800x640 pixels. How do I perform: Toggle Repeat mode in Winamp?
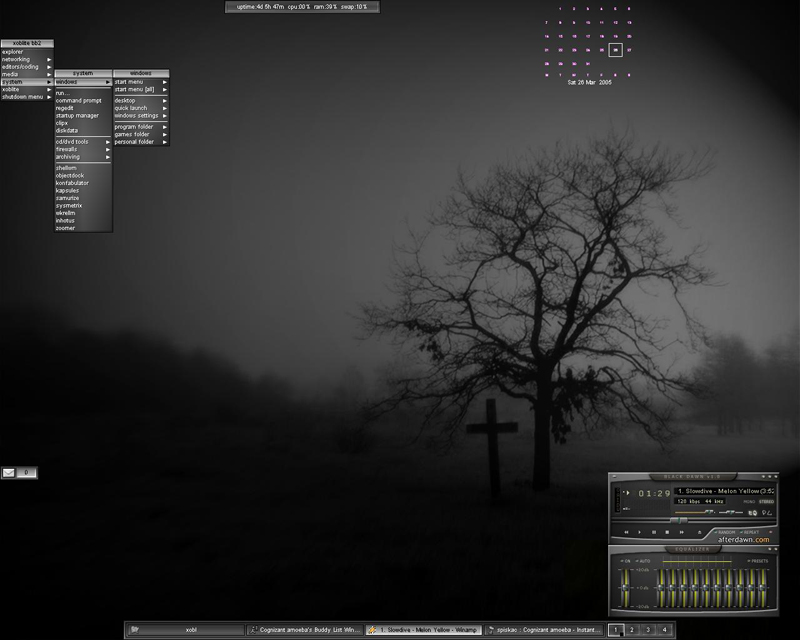(x=751, y=532)
